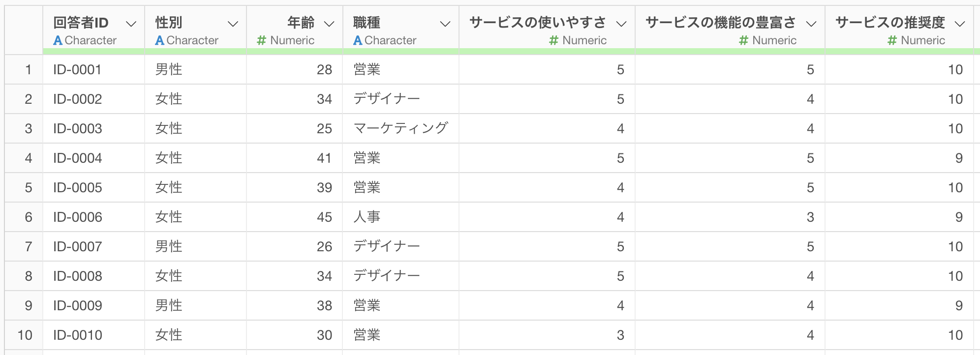Image resolution: width=980 pixels, height=355 pixels.
Task: Click the Character type icon under 職種
Action: pos(358,40)
